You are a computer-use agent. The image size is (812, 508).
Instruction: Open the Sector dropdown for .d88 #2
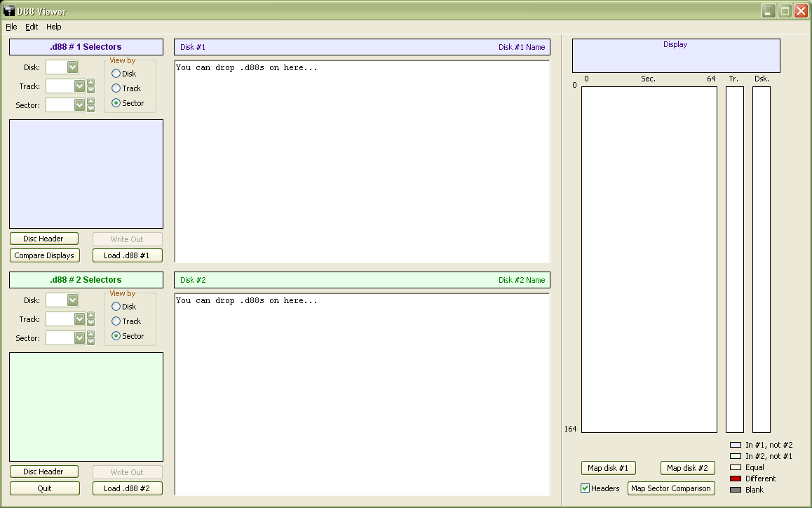pos(79,338)
